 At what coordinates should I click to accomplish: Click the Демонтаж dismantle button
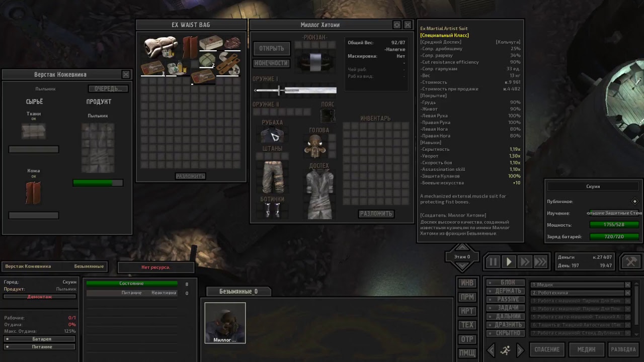pyautogui.click(x=40, y=297)
